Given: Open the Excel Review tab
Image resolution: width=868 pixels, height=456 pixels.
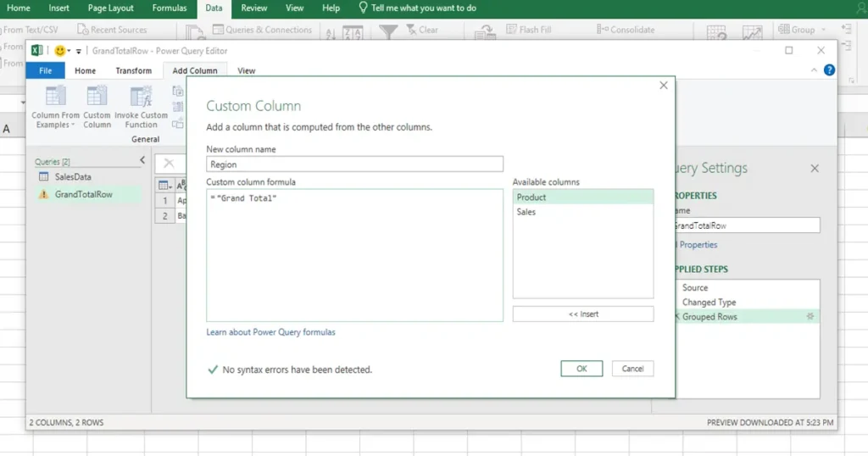Looking at the screenshot, I should pos(254,8).
